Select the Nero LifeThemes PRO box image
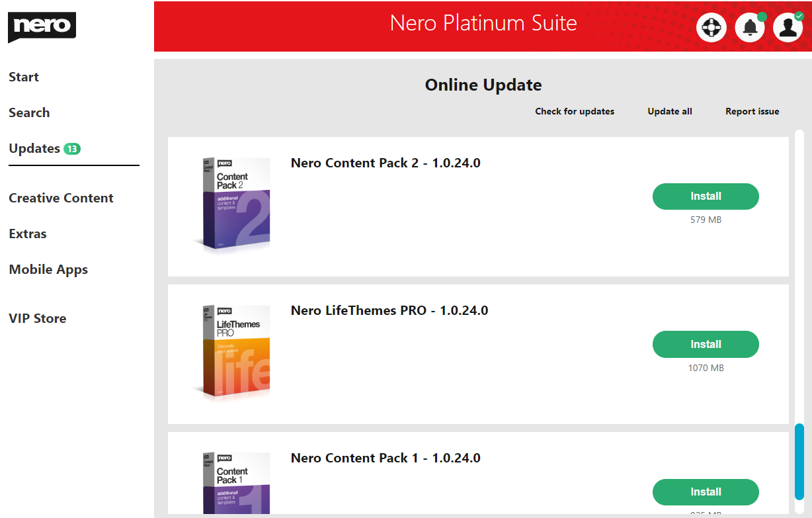The width and height of the screenshot is (812, 518). tap(231, 351)
